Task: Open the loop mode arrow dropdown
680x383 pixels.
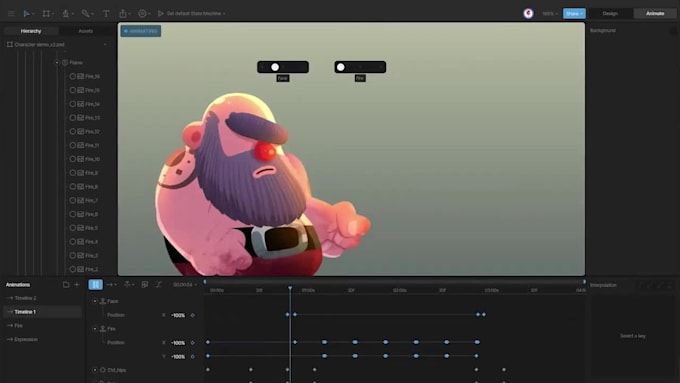Action: pyautogui.click(x=111, y=285)
